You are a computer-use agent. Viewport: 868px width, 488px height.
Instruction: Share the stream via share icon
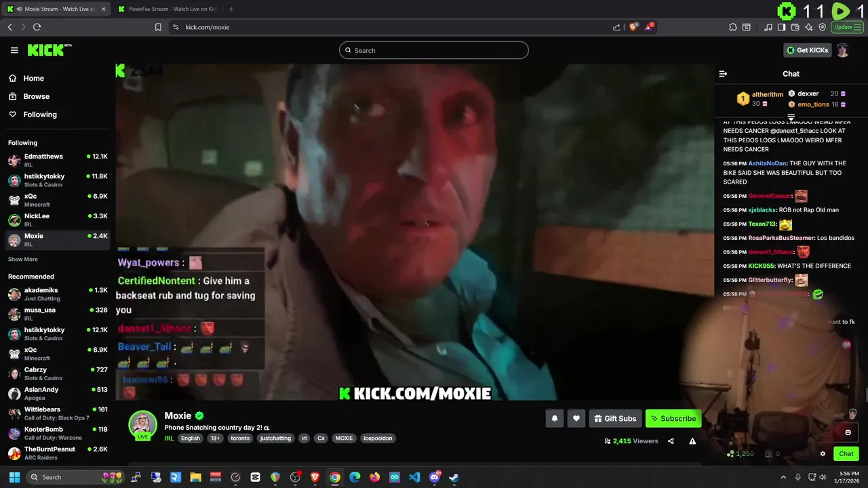[671, 441]
